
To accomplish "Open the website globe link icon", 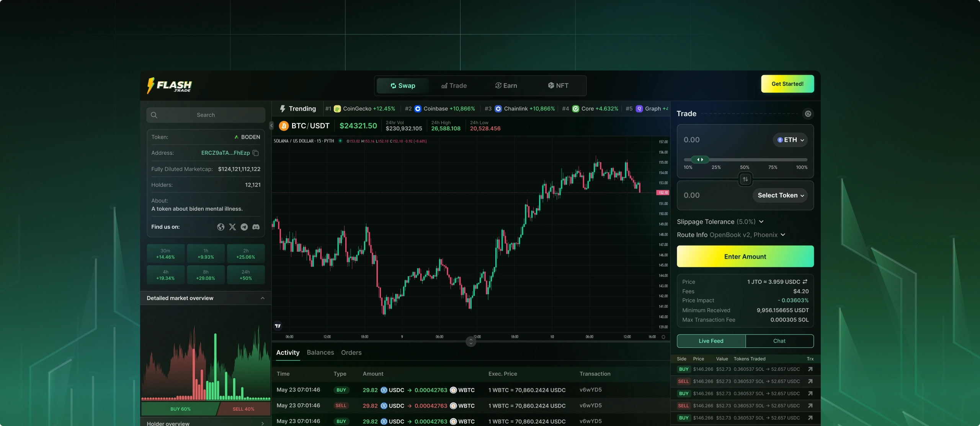I will [221, 227].
